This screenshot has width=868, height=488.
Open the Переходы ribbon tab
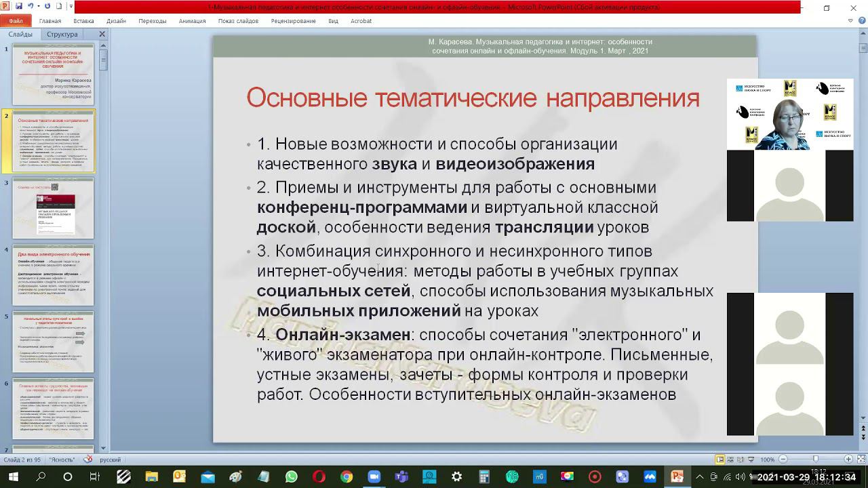(x=153, y=21)
